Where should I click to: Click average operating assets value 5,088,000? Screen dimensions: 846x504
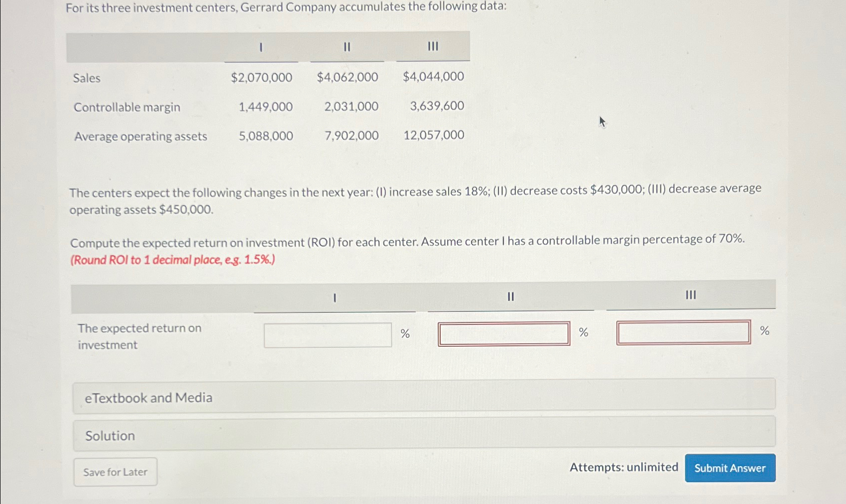[x=266, y=136]
